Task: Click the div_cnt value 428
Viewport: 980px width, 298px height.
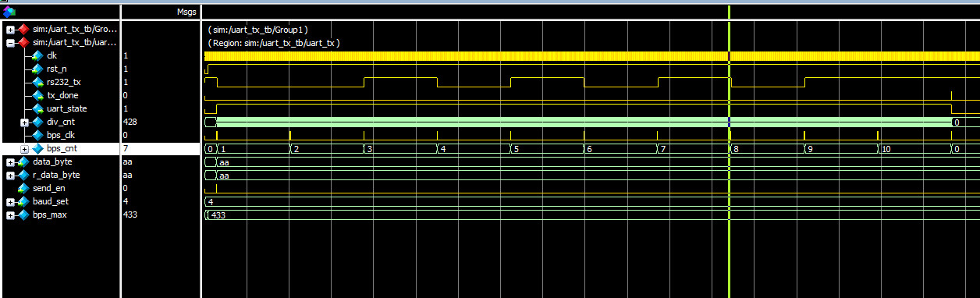Action: (130, 122)
